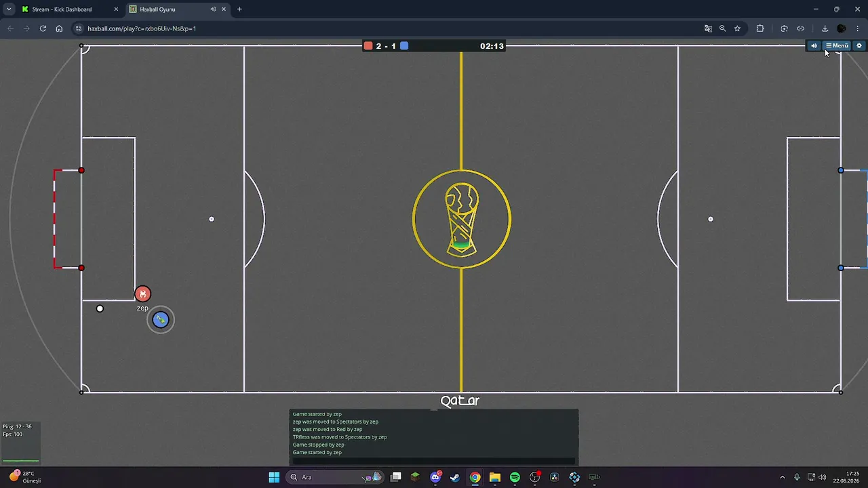This screenshot has height=488, width=868.
Task: Mute the Haxball game sound
Action: point(814,45)
